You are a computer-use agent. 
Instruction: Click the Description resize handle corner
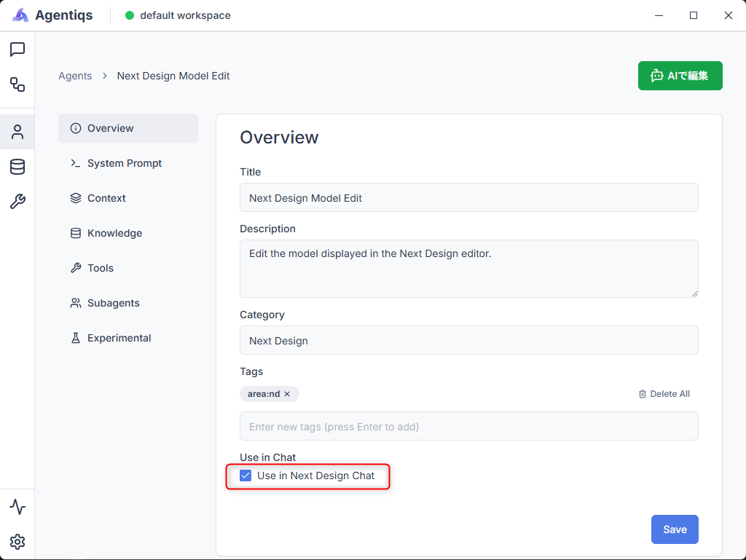click(x=694, y=293)
